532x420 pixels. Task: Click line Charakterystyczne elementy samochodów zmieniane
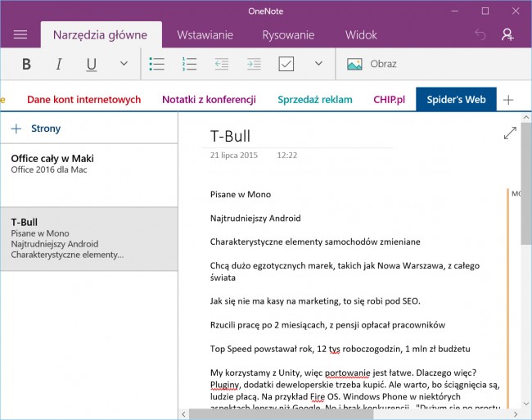point(315,242)
